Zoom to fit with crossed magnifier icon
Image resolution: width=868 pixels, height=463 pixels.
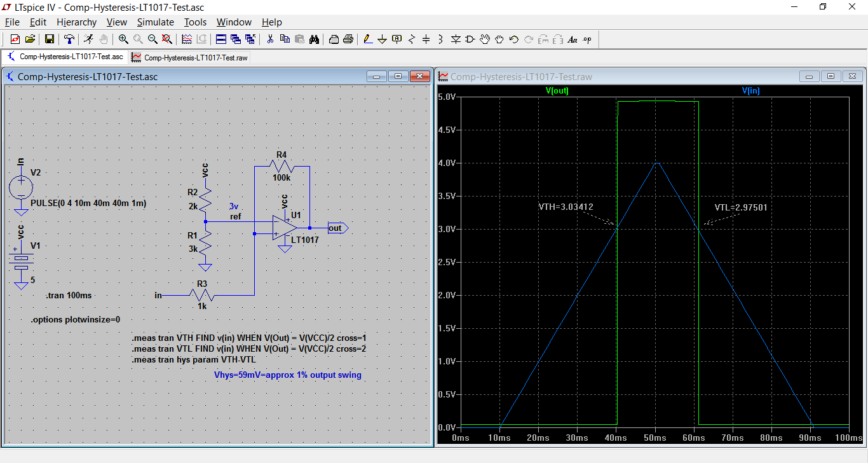(x=167, y=39)
